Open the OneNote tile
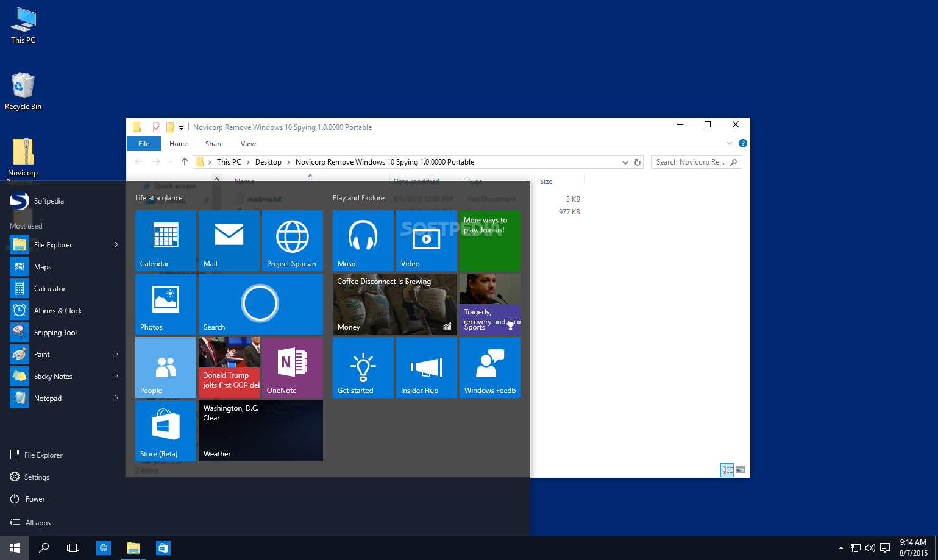 pyautogui.click(x=293, y=367)
